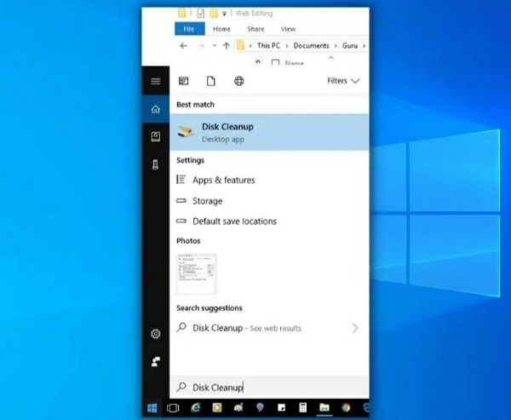
Task: Open the File tab in Explorer
Action: [190, 29]
